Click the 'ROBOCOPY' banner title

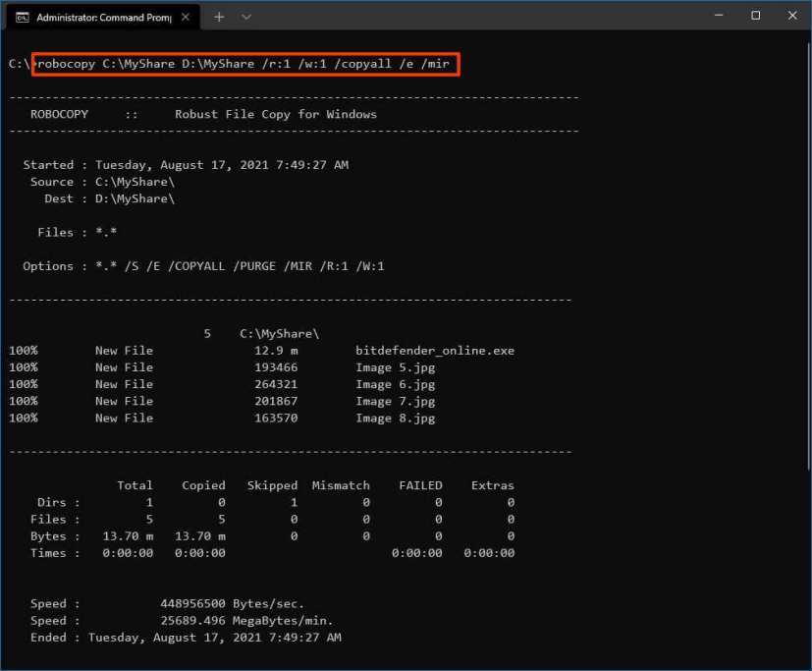59,115
